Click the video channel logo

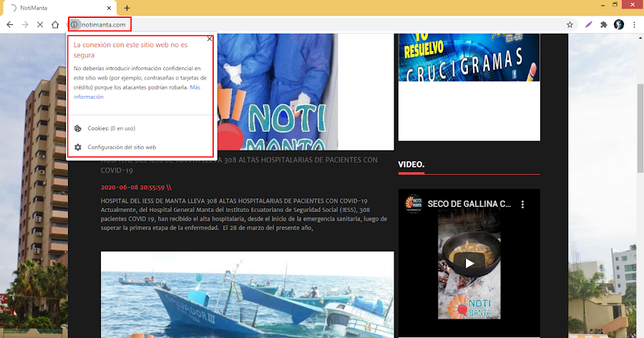tap(413, 203)
